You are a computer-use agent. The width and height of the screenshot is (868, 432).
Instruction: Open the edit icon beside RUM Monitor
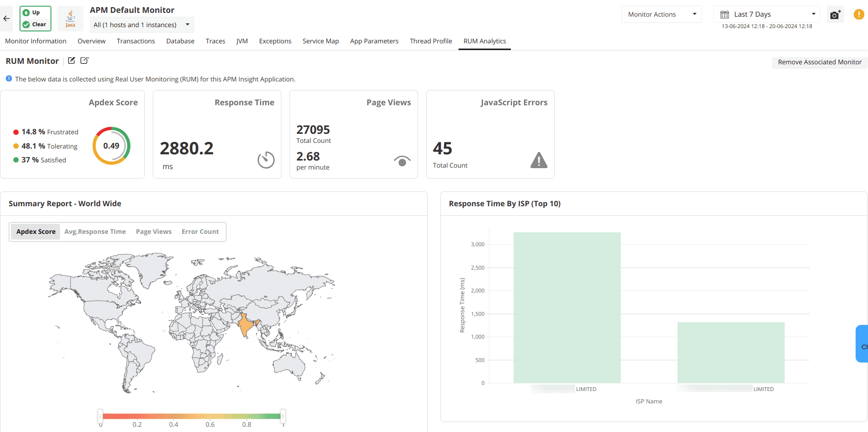click(71, 60)
